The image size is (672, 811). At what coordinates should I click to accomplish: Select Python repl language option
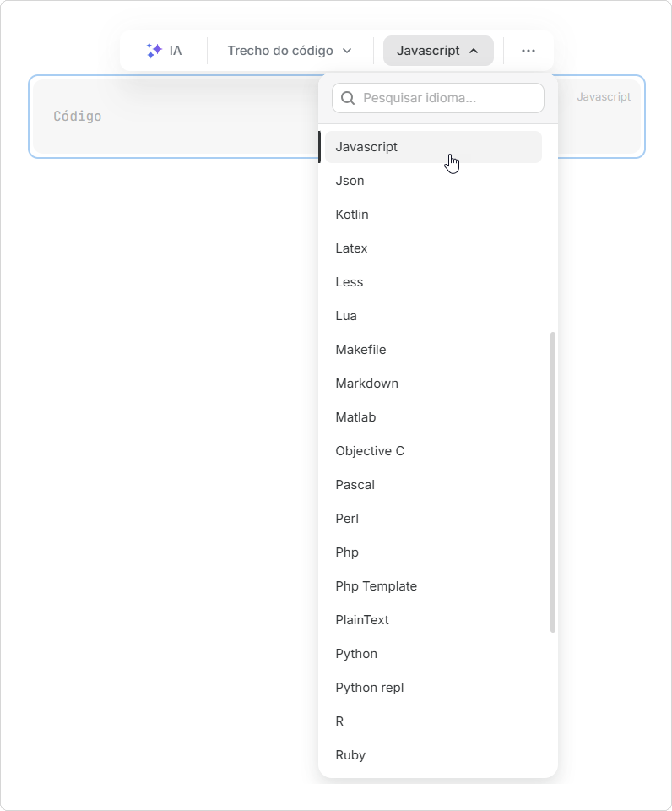click(x=433, y=688)
